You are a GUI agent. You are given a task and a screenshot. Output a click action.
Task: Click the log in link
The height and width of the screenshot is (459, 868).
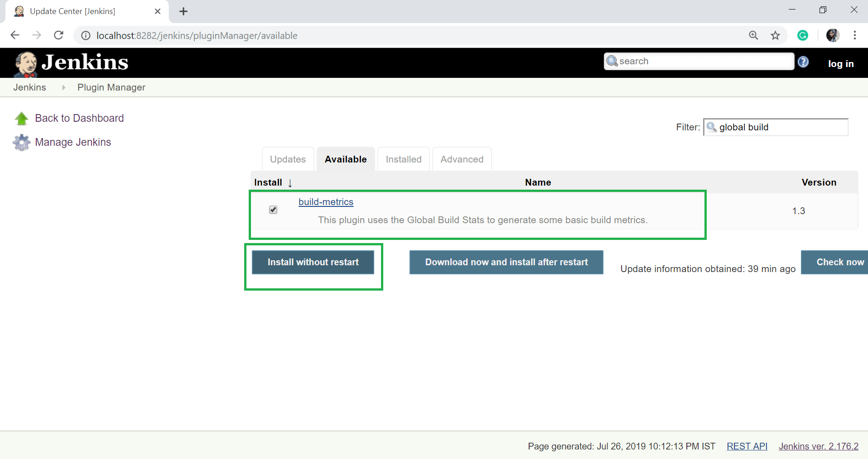coord(841,64)
